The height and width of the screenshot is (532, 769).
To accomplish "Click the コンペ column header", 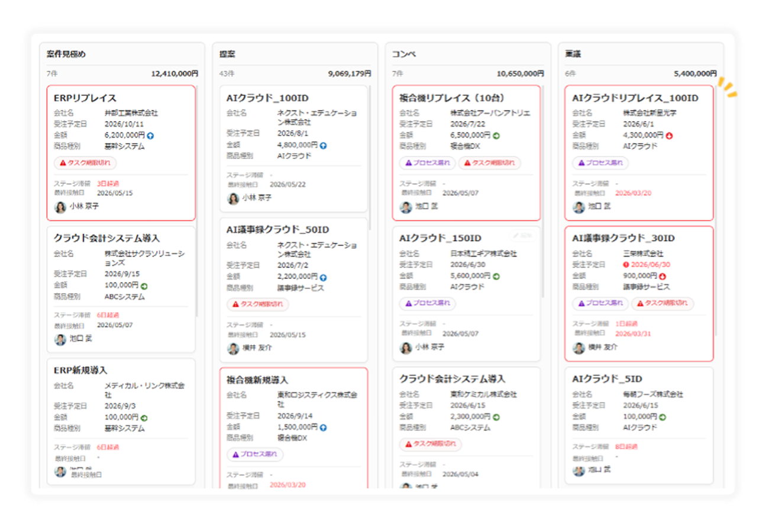I will (404, 54).
